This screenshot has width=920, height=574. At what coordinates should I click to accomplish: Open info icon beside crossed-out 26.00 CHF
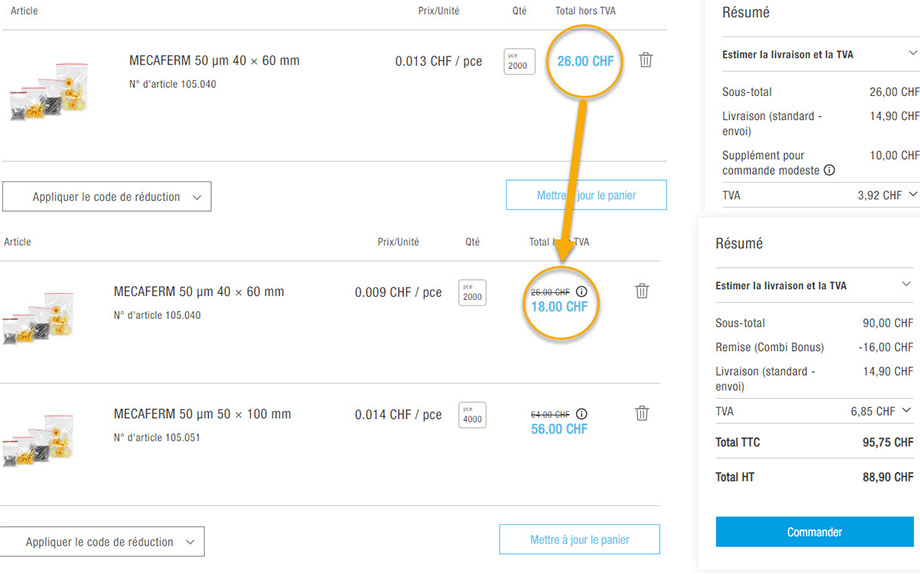point(582,292)
